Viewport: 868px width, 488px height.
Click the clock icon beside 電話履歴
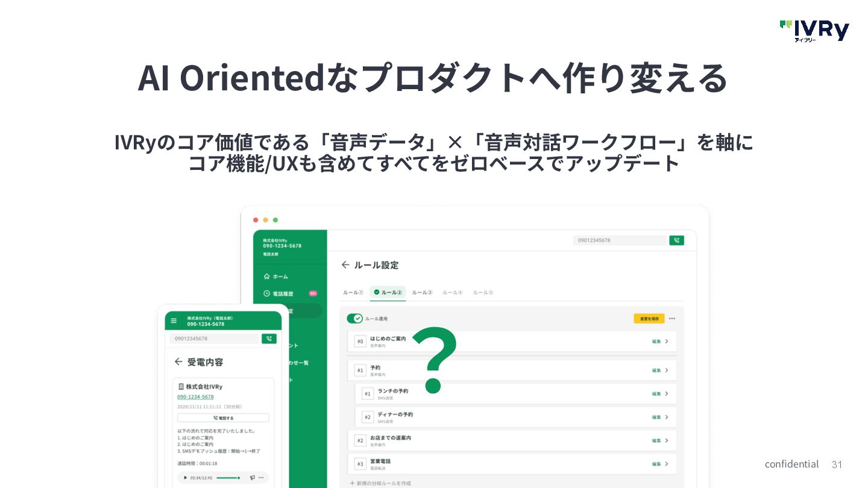[266, 293]
